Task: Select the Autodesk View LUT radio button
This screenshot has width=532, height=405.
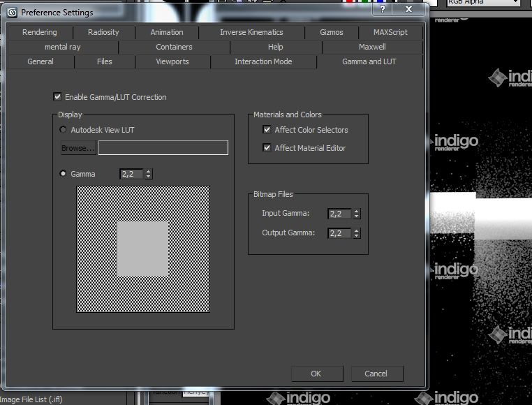Action: point(64,130)
